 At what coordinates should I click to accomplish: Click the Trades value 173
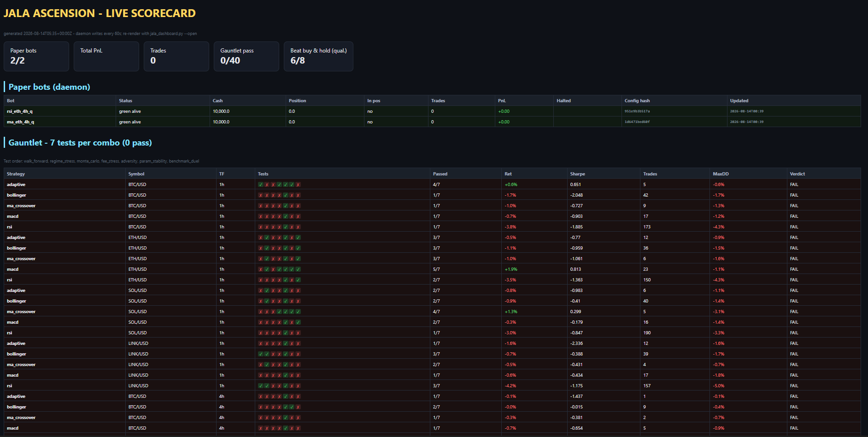[x=647, y=227]
